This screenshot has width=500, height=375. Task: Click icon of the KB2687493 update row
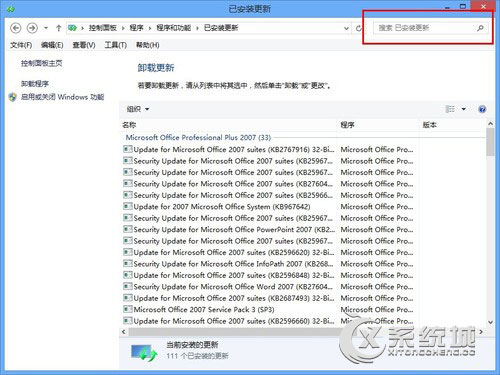pos(127,298)
